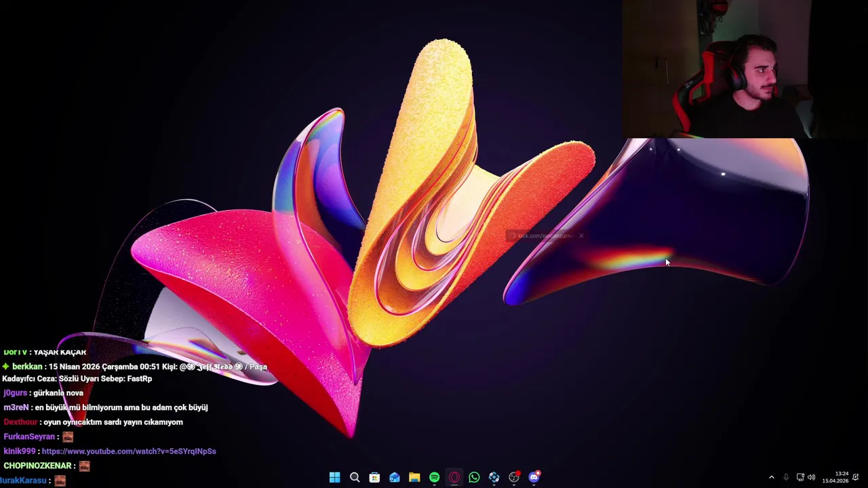Viewport: 868px width, 488px height.
Task: Click username m3reN in chat
Action: click(x=16, y=408)
